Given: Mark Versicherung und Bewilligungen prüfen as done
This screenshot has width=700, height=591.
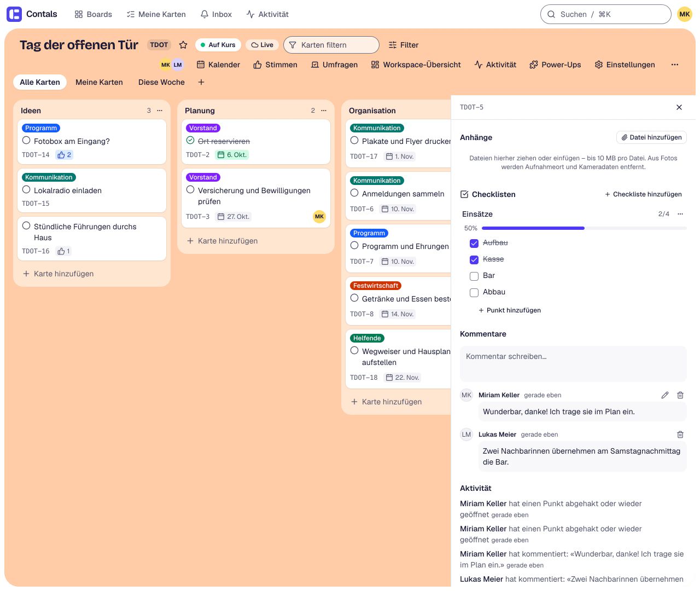Looking at the screenshot, I should point(190,189).
